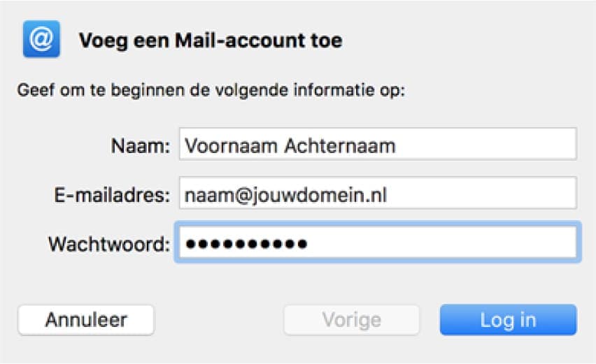Click the 'Voeg een Mail-account toe' title

click(211, 40)
